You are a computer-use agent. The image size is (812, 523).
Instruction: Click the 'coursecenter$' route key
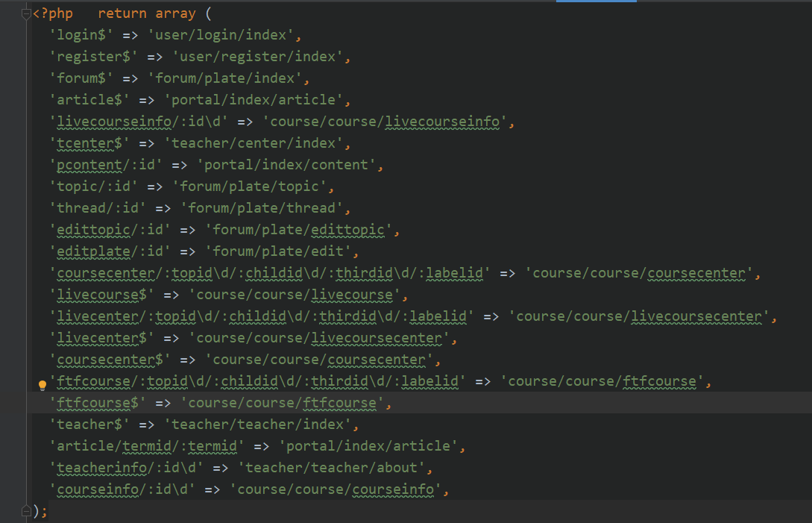(110, 360)
